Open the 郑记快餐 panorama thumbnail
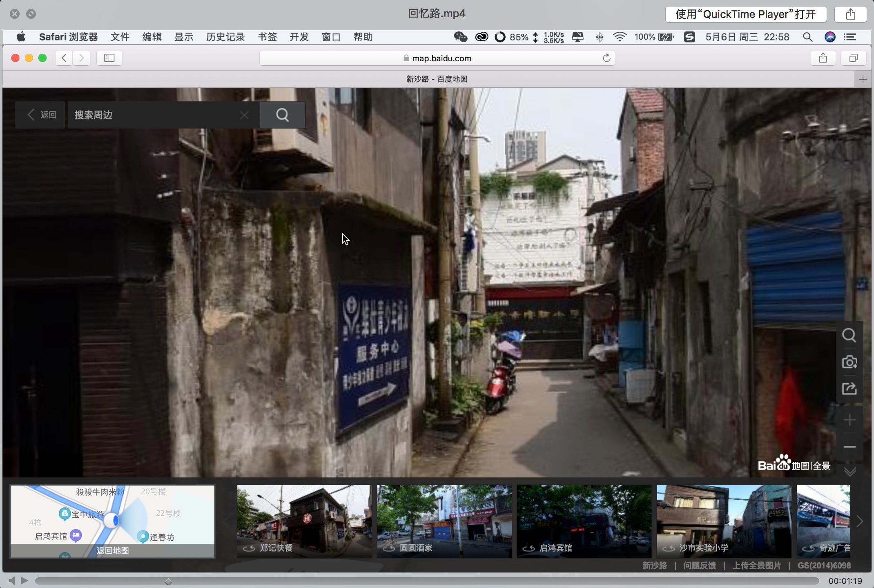Viewport: 874px width, 588px height. tap(304, 521)
